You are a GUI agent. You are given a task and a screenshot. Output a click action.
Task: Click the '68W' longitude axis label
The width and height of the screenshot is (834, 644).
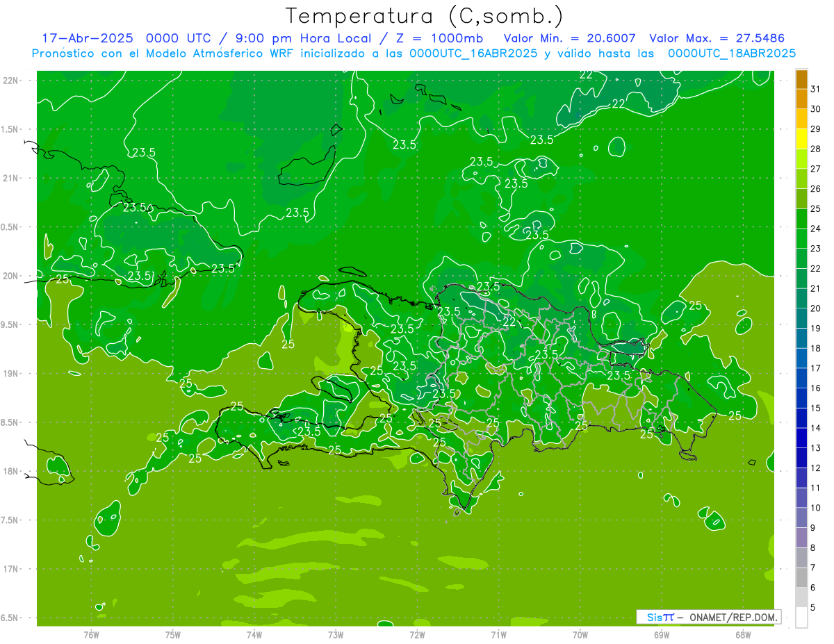(x=743, y=635)
